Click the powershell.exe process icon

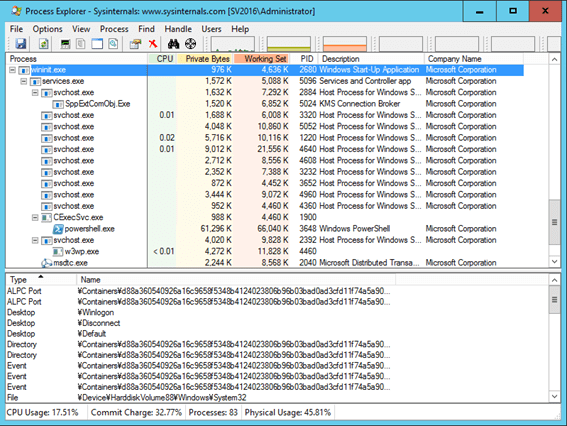(x=58, y=229)
